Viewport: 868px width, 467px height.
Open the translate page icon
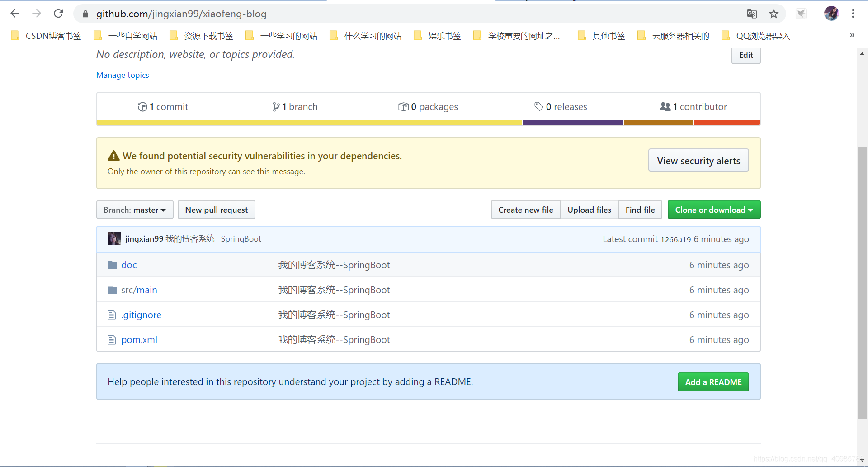coord(752,14)
